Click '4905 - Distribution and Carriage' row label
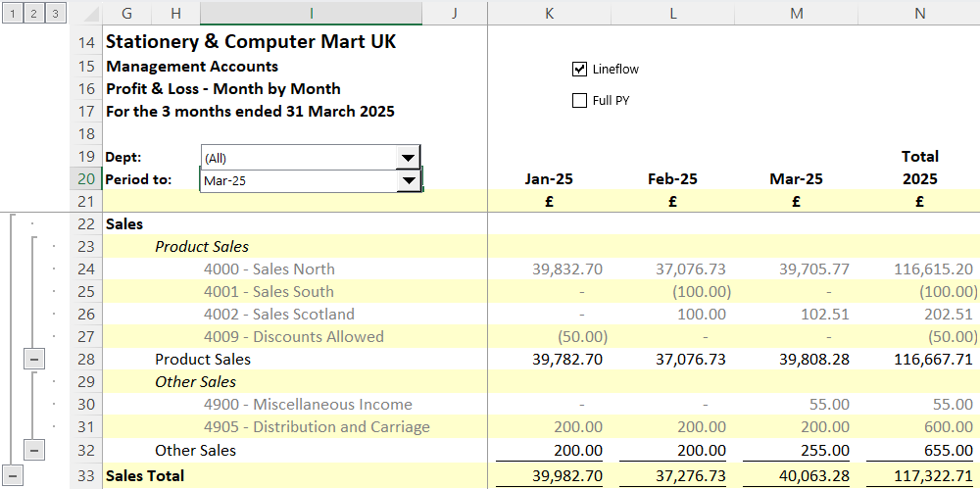The width and height of the screenshot is (980, 489). (x=317, y=427)
